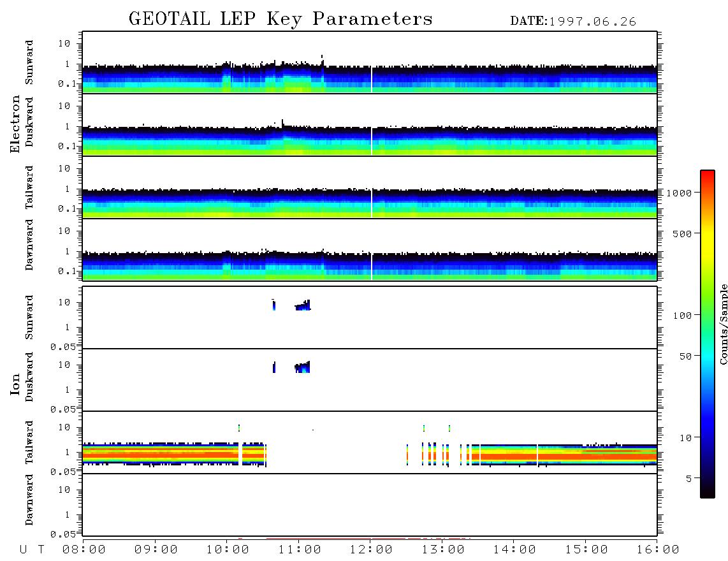
Task: Click the Ion Sunward burst near 11:00
Action: [x=303, y=305]
